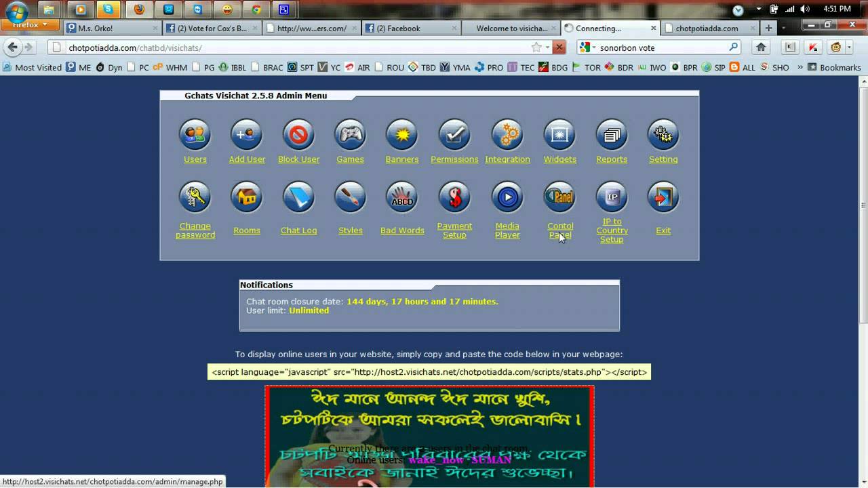Select the Payment Setup dollar icon
The height and width of the screenshot is (488, 868).
454,197
